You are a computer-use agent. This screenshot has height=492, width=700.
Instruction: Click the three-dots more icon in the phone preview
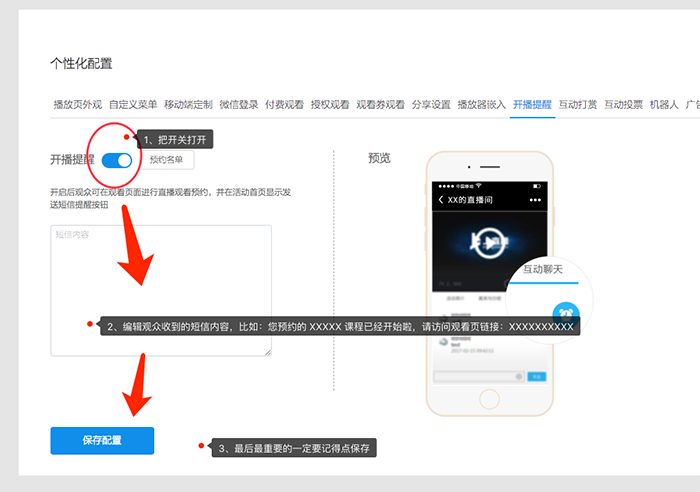[535, 199]
